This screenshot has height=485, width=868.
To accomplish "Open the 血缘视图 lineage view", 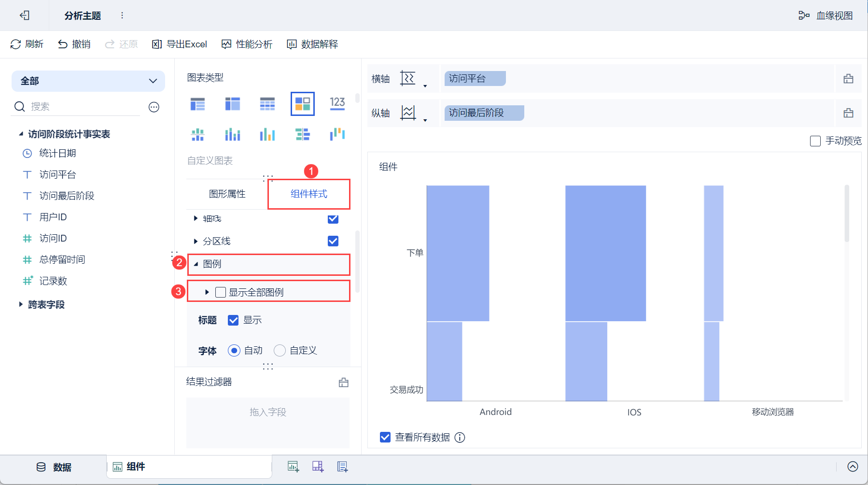I will (x=826, y=15).
